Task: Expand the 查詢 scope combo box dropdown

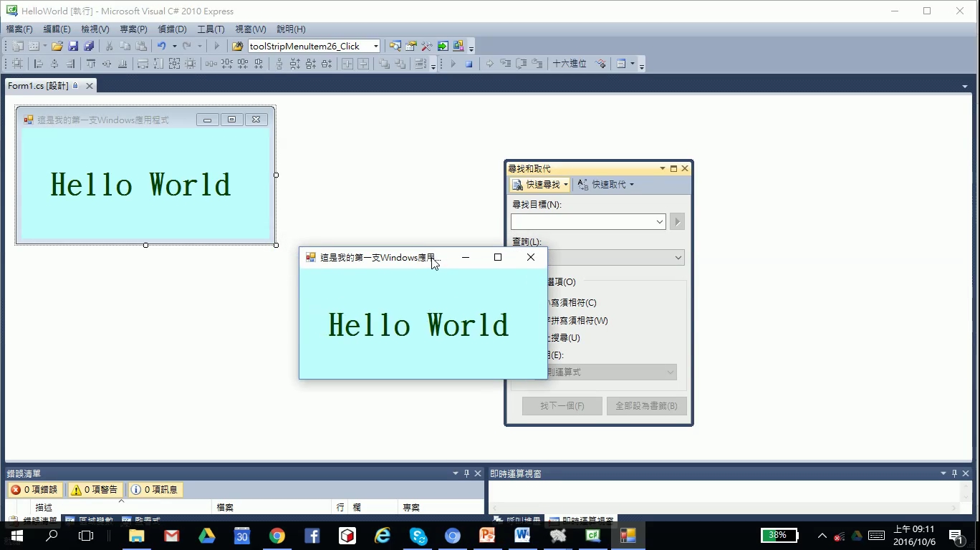Action: coord(678,257)
